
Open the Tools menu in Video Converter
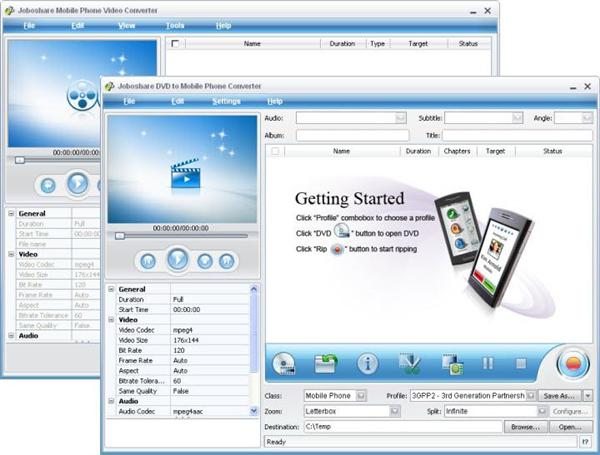pos(175,26)
